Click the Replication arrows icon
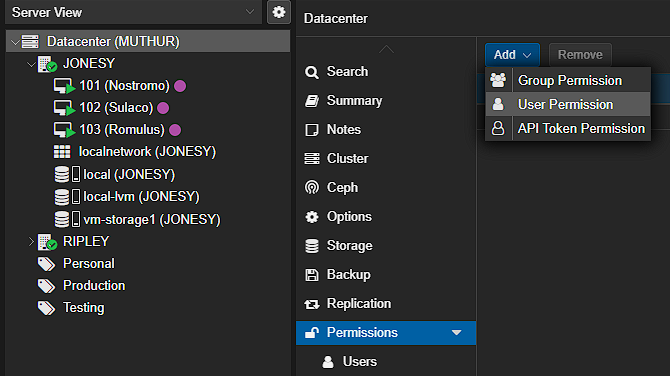 click(311, 304)
